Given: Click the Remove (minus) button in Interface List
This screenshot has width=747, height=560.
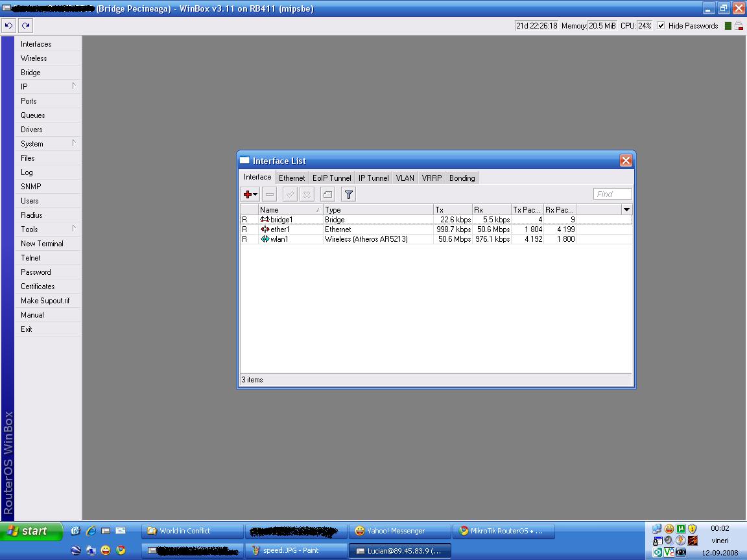Looking at the screenshot, I should [x=270, y=194].
